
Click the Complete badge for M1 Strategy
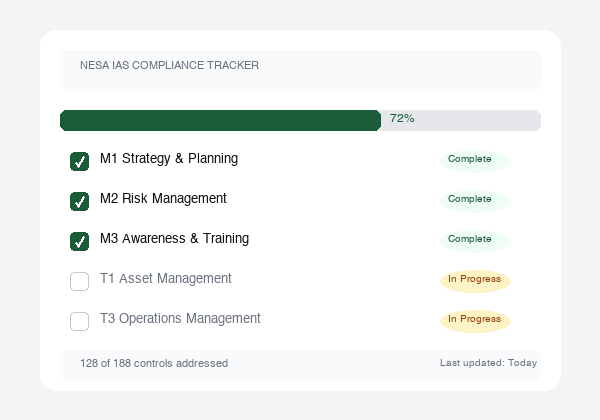(475, 161)
